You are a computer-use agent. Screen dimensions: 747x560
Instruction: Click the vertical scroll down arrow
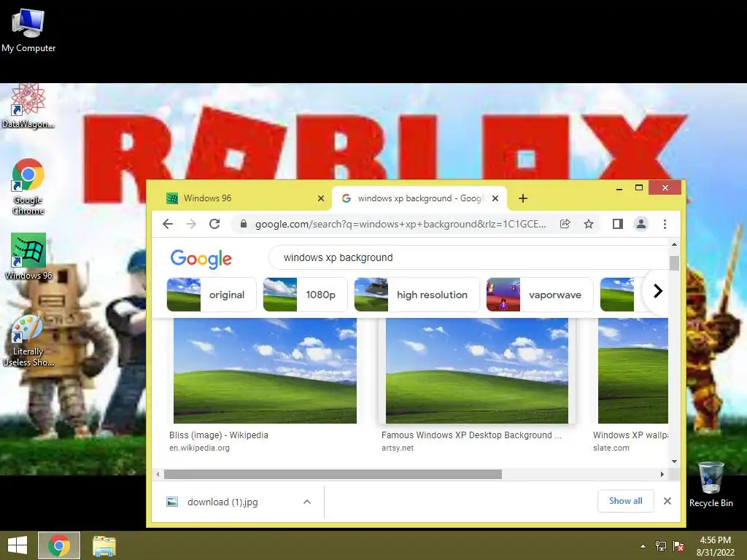(x=674, y=461)
